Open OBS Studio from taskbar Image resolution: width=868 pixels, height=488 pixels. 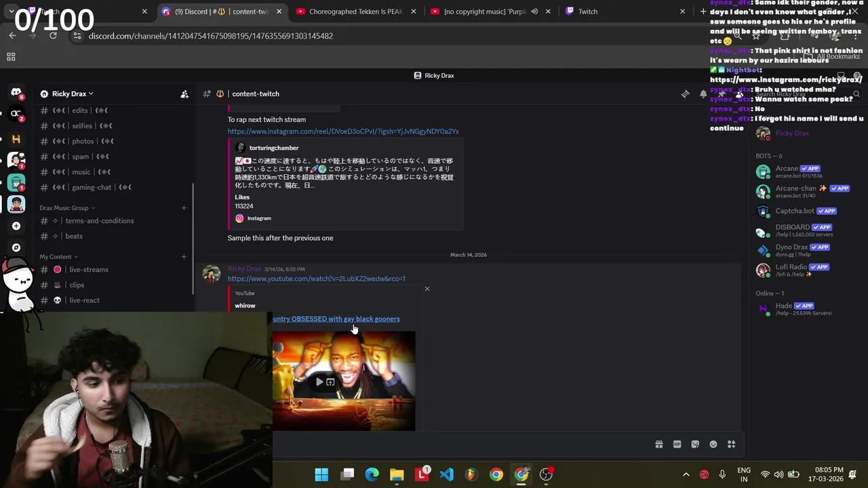[x=546, y=474]
